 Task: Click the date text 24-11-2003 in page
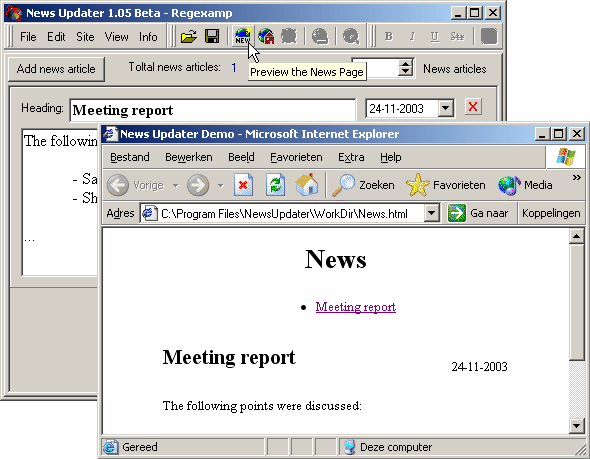pyautogui.click(x=479, y=366)
